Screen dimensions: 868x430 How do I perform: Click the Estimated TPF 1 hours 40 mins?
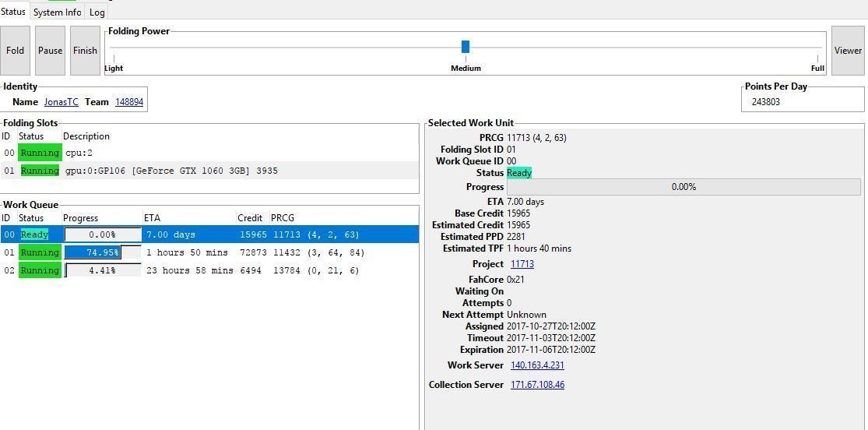539,248
